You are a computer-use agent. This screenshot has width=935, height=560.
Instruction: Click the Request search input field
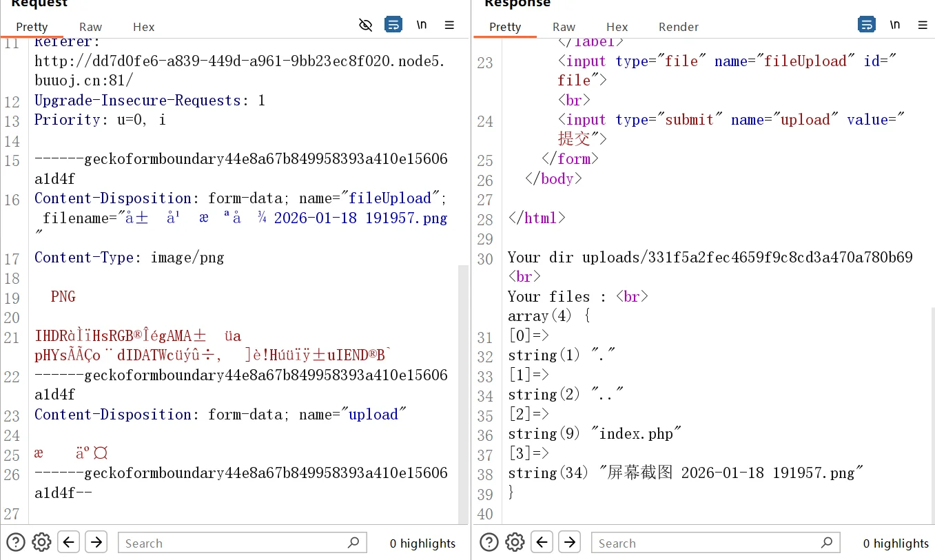pyautogui.click(x=234, y=543)
